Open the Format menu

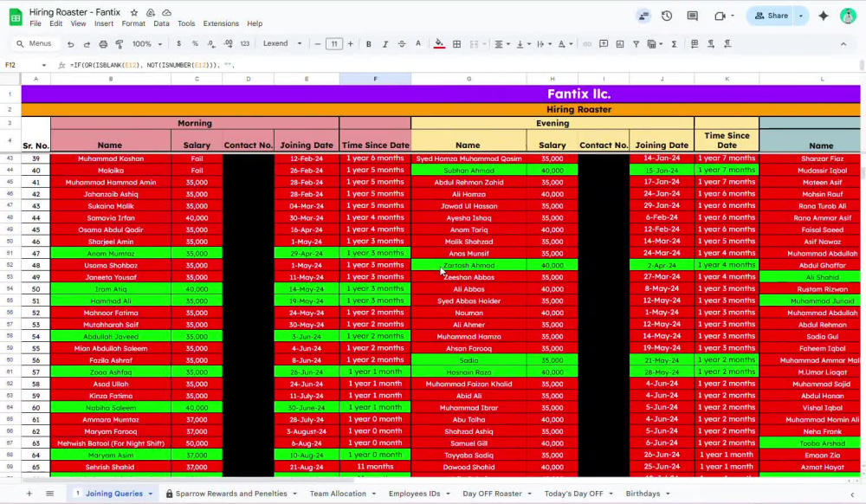pyautogui.click(x=133, y=23)
